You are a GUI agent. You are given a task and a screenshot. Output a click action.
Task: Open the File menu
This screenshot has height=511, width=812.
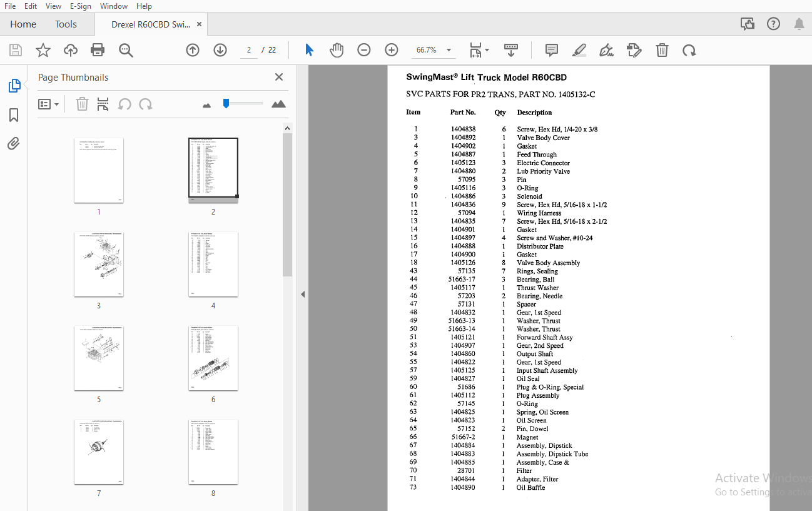coord(10,6)
